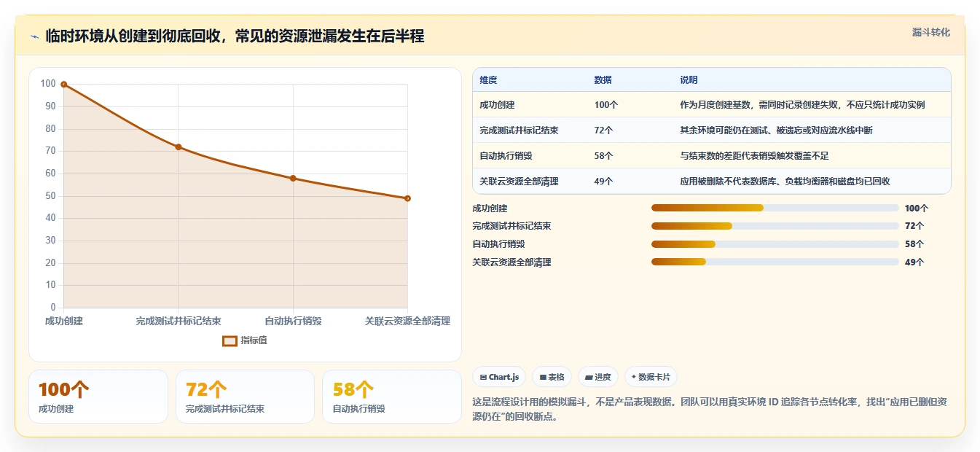Viewport: 980px width, 452px height.
Task: Click the 进度 tag
Action: click(598, 377)
